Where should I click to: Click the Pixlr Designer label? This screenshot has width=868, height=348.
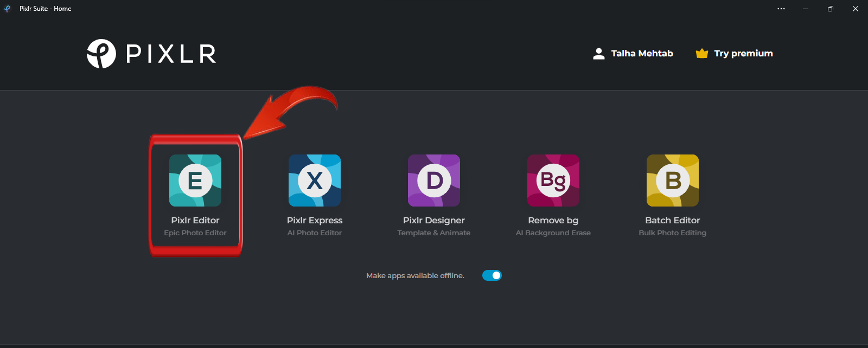point(434,220)
